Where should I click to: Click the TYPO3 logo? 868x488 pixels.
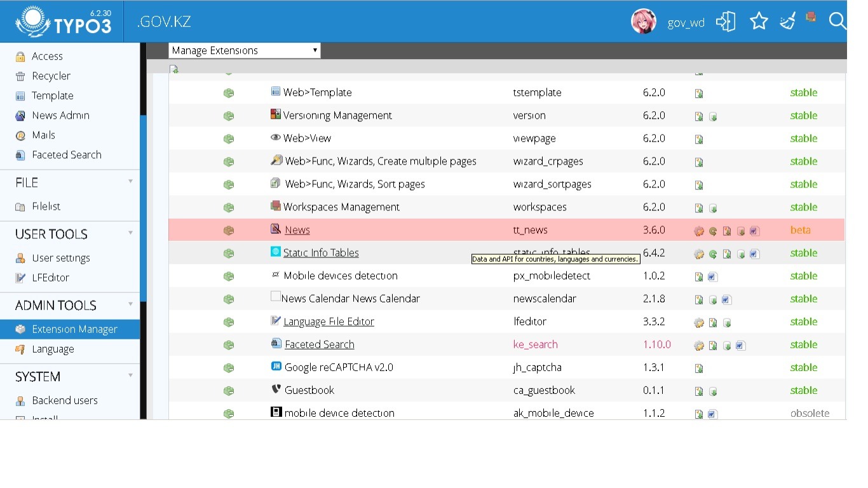pyautogui.click(x=64, y=22)
